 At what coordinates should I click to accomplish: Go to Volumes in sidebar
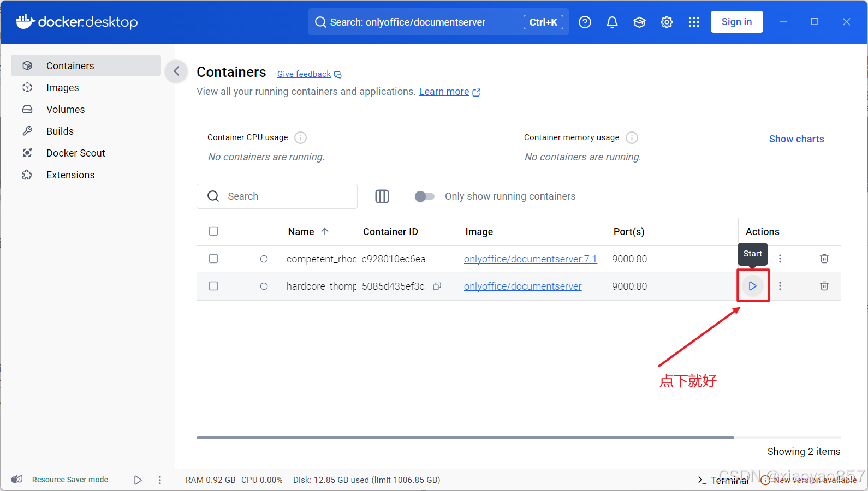coord(86,109)
